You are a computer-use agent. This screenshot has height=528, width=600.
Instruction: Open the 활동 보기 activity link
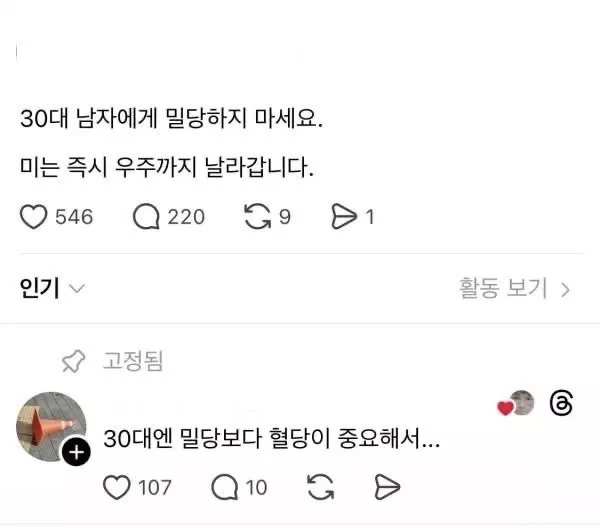click(504, 289)
